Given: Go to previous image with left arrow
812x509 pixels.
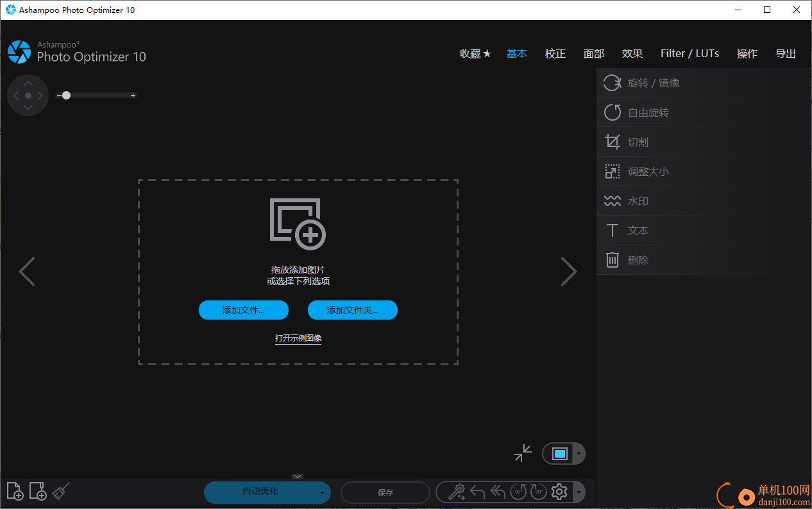Looking at the screenshot, I should tap(27, 272).
